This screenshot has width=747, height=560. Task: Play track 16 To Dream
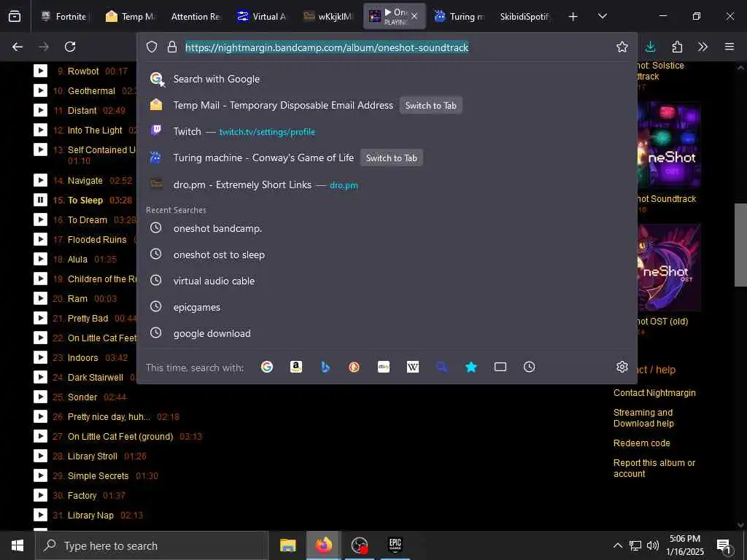click(41, 220)
